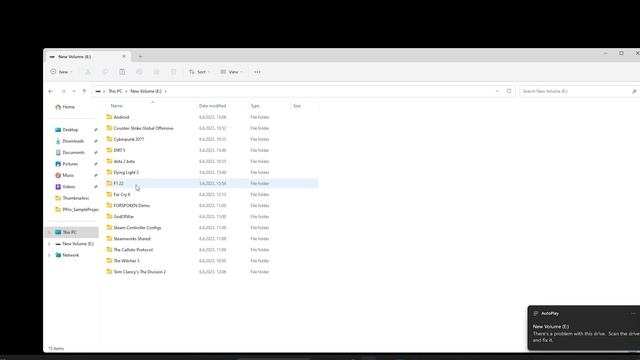Open See more three-dots menu
This screenshot has width=640, height=360.
(x=257, y=72)
